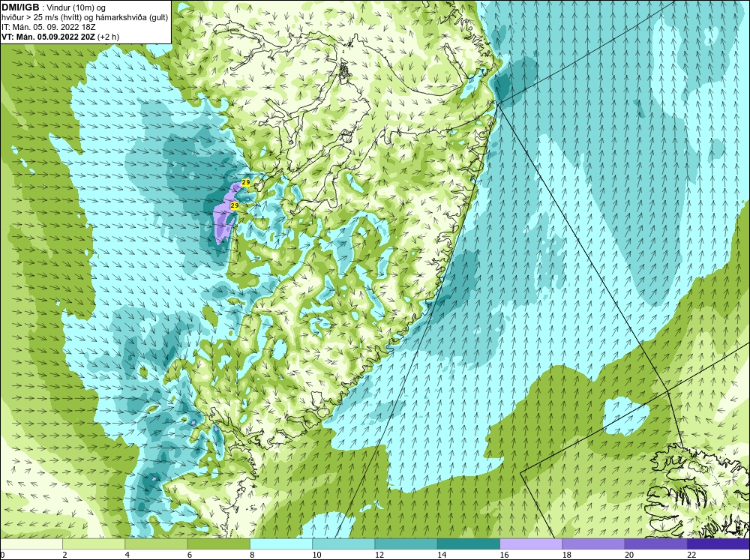Click the legend label "14"

[x=442, y=555]
